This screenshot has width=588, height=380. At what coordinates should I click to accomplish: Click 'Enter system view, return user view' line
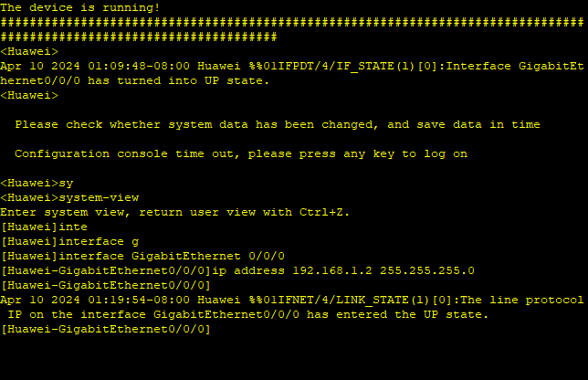(174, 212)
